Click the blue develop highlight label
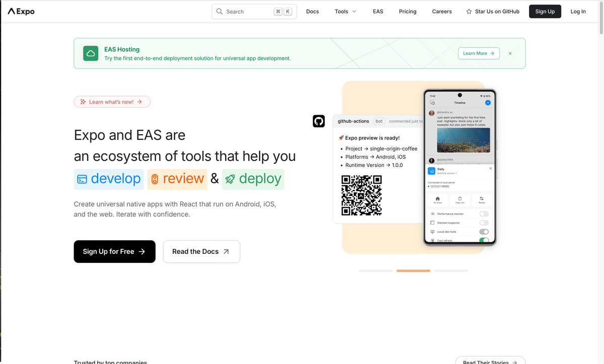This screenshot has width=604, height=364. [109, 179]
